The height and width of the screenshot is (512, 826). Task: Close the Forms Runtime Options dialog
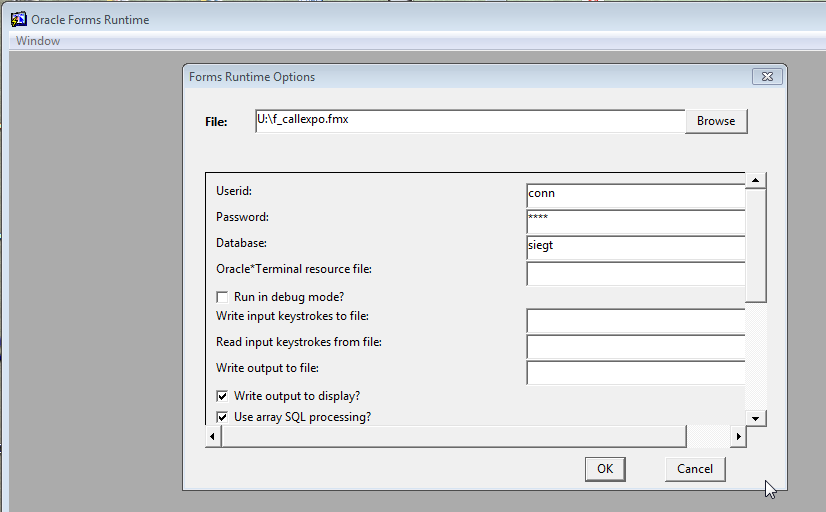[x=767, y=76]
